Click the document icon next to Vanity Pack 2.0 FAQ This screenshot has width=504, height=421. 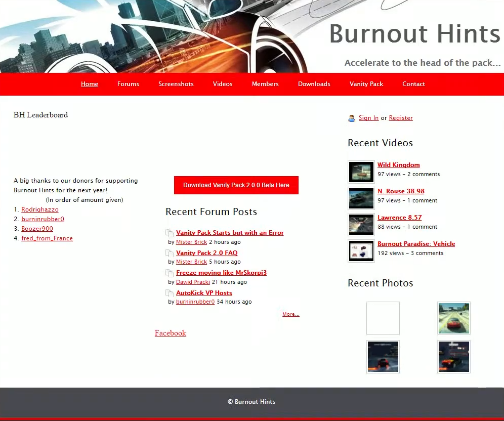pyautogui.click(x=170, y=253)
